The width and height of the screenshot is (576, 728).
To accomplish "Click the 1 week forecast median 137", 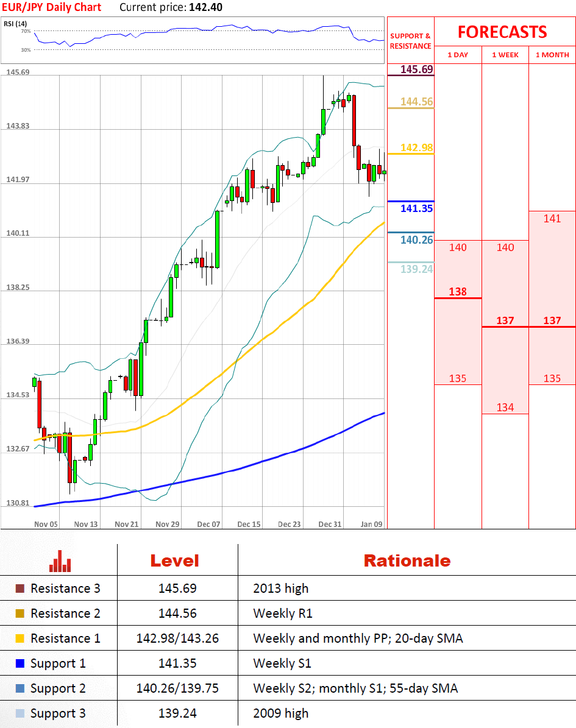I will click(x=505, y=321).
